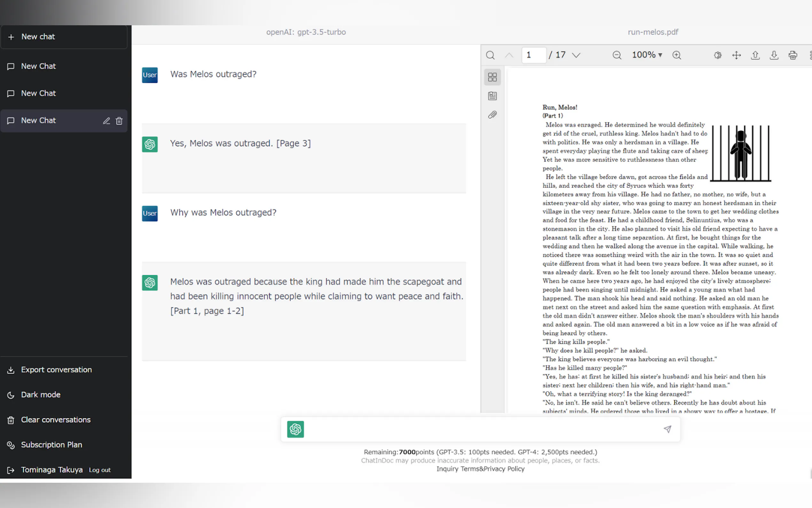Click the PDF upload/open file icon
Image resolution: width=812 pixels, height=508 pixels.
755,55
